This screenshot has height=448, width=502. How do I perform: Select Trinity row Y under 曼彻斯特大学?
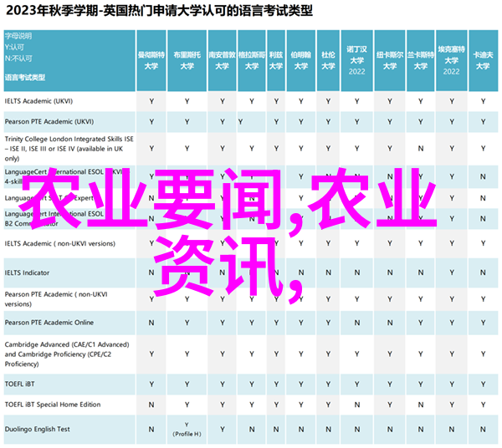pyautogui.click(x=151, y=149)
